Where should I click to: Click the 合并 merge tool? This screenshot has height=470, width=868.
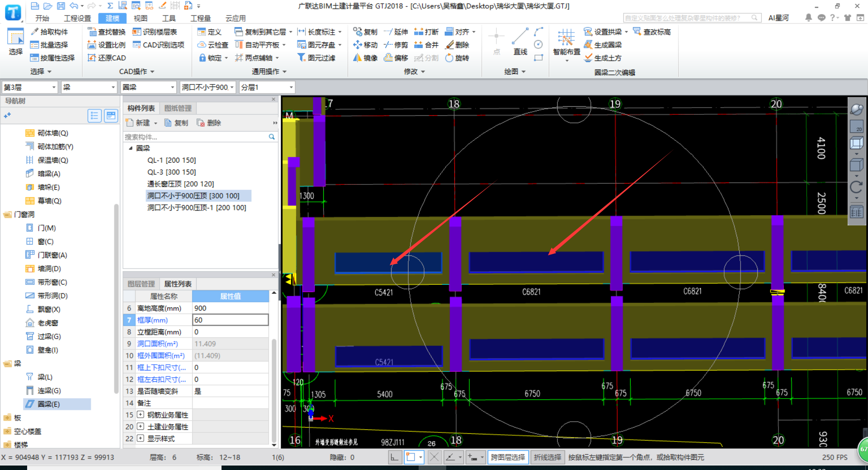[426, 45]
